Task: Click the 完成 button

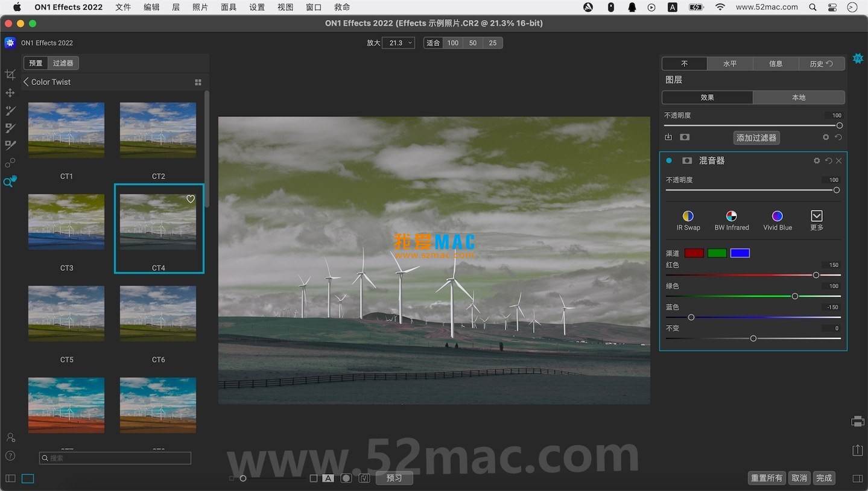Action: [824, 478]
